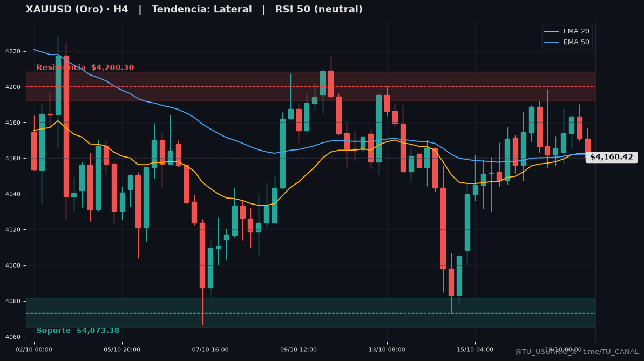This screenshot has width=644, height=361.
Task: Click the 05/10 20:00 time axis label
Action: (x=122, y=350)
